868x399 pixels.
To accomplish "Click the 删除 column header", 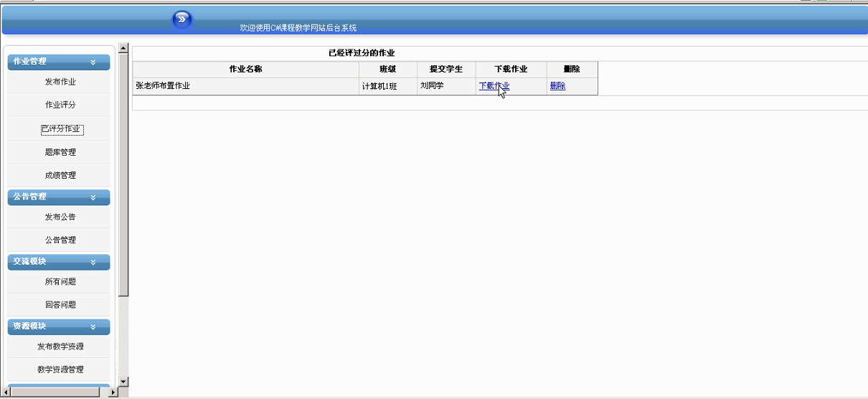I will pyautogui.click(x=572, y=70).
